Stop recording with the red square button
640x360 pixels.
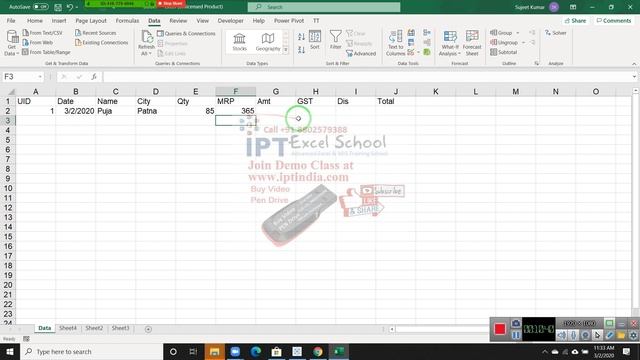point(500,329)
